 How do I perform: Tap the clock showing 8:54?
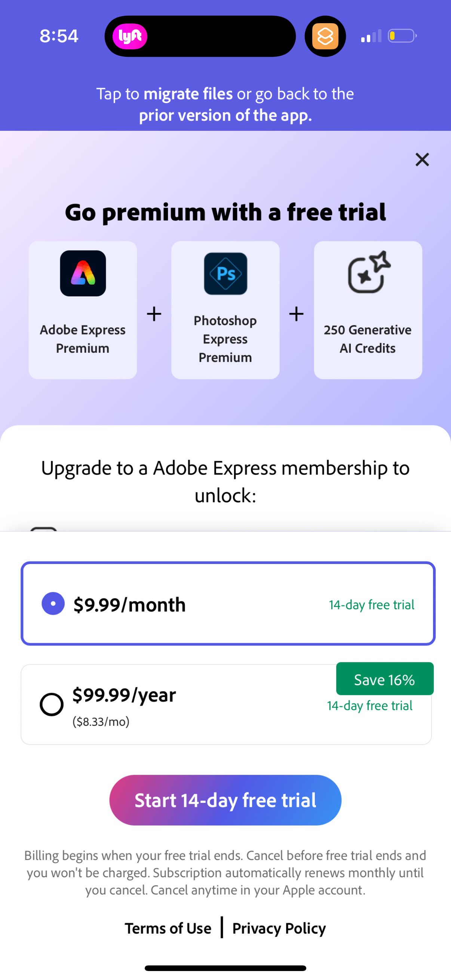(59, 36)
